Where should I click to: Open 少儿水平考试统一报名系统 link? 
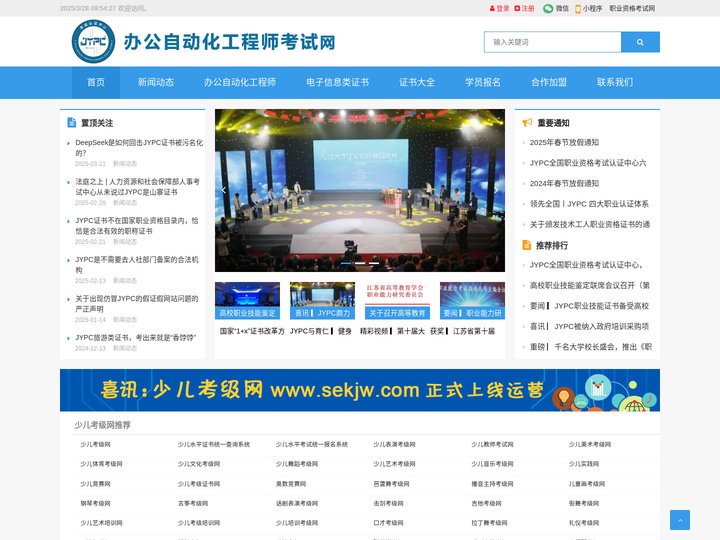311,444
